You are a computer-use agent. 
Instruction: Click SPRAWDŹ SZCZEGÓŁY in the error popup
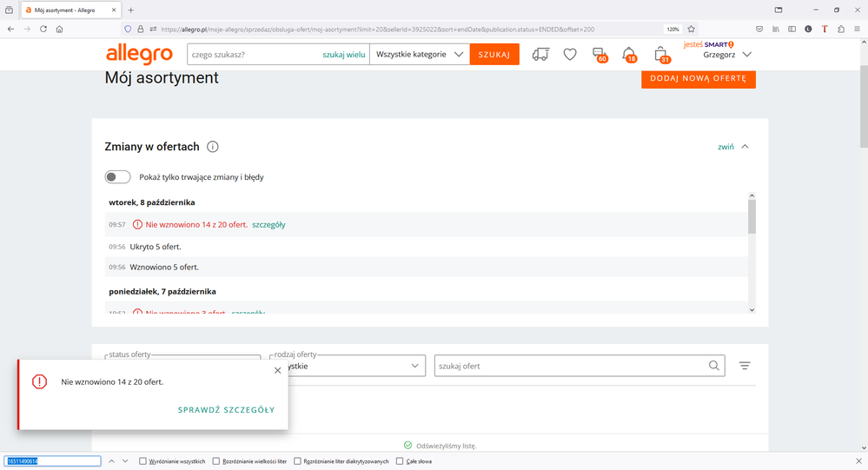(x=226, y=410)
